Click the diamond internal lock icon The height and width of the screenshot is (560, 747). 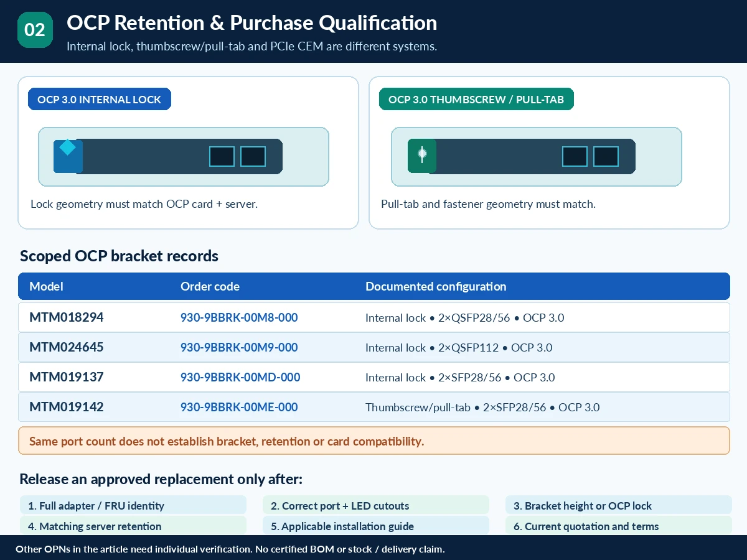pos(67,147)
